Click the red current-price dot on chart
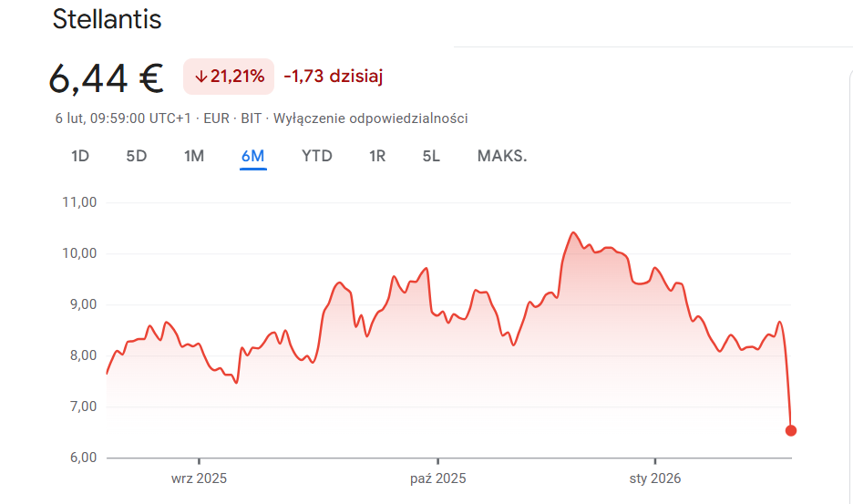Screen dimensions: 853x504 pyautogui.click(x=791, y=430)
